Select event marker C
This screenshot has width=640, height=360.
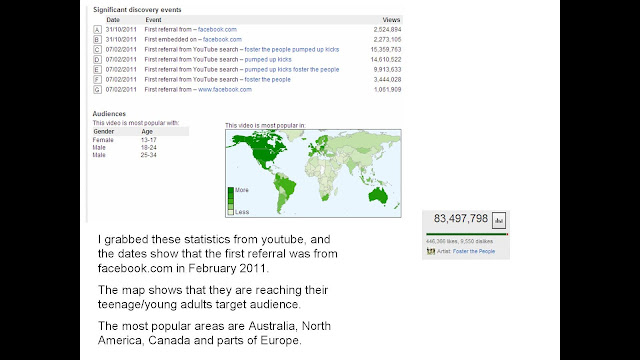tap(97, 49)
